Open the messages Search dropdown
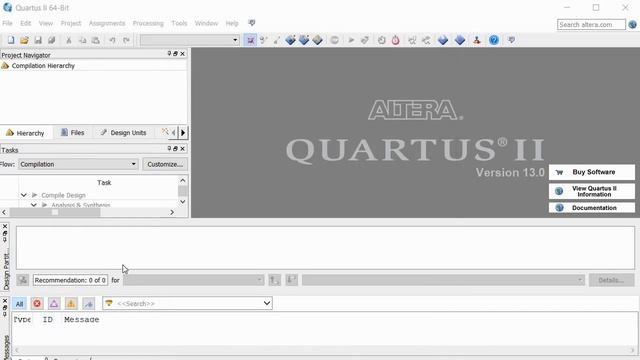The height and width of the screenshot is (360, 640). 267,303
